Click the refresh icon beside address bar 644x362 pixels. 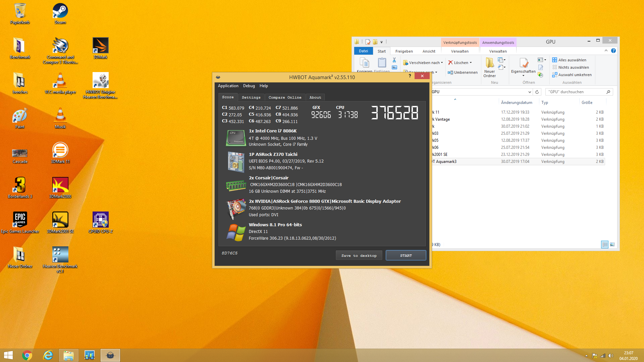pyautogui.click(x=537, y=92)
